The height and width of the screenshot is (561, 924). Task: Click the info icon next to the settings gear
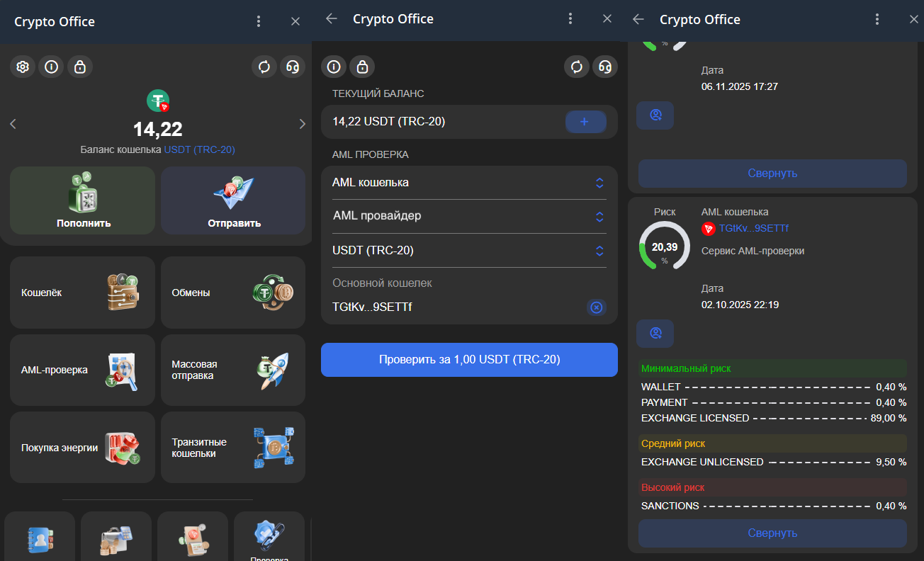[51, 67]
